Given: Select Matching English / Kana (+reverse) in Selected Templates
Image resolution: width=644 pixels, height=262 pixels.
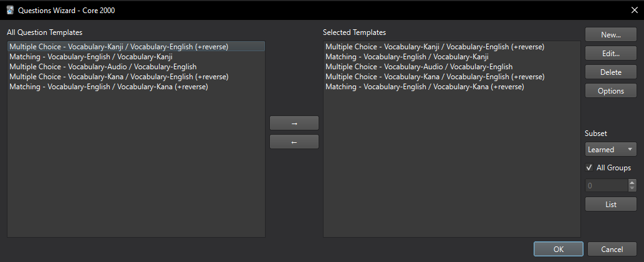Looking at the screenshot, I should (425, 87).
